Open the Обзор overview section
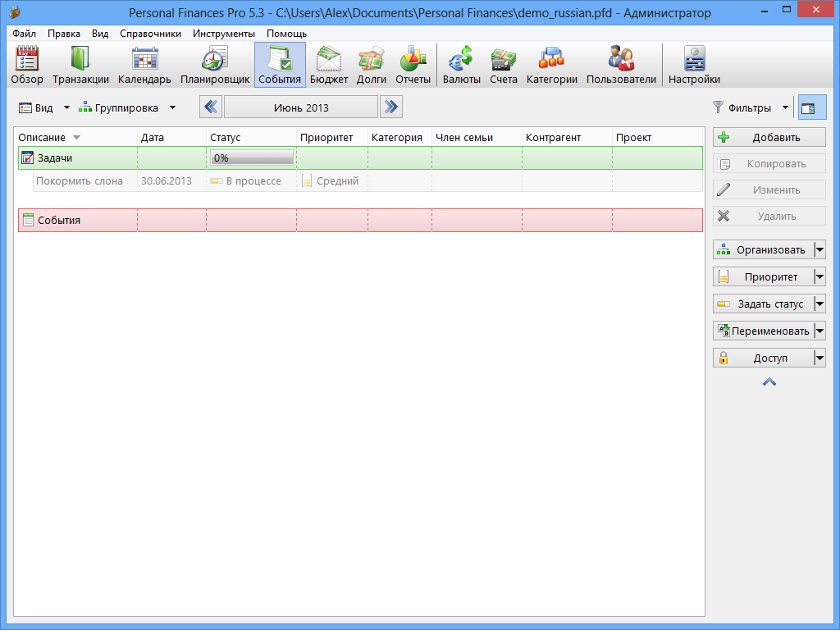Viewport: 840px width, 630px height. coord(27,65)
